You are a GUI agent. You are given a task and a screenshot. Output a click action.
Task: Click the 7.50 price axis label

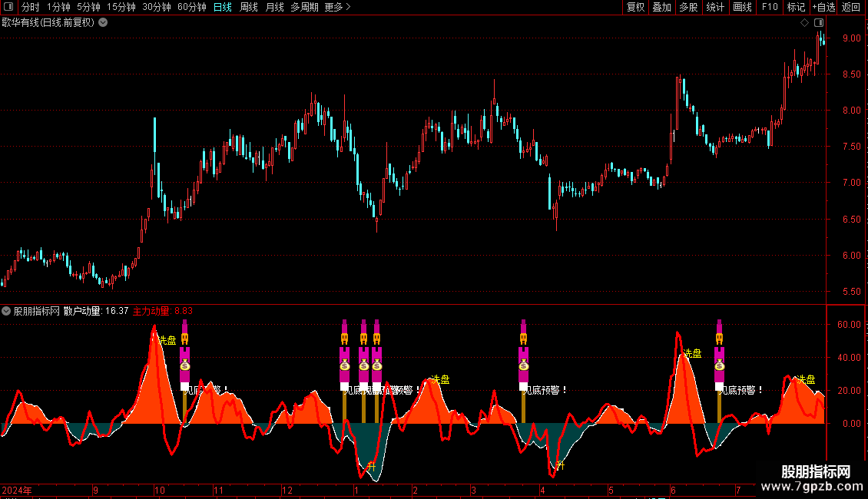click(x=852, y=147)
